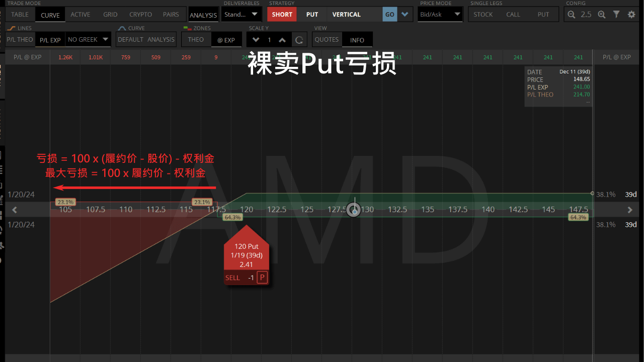Viewport: 644px width, 362px height.
Task: Enable the P/L THEO line
Action: (x=20, y=39)
